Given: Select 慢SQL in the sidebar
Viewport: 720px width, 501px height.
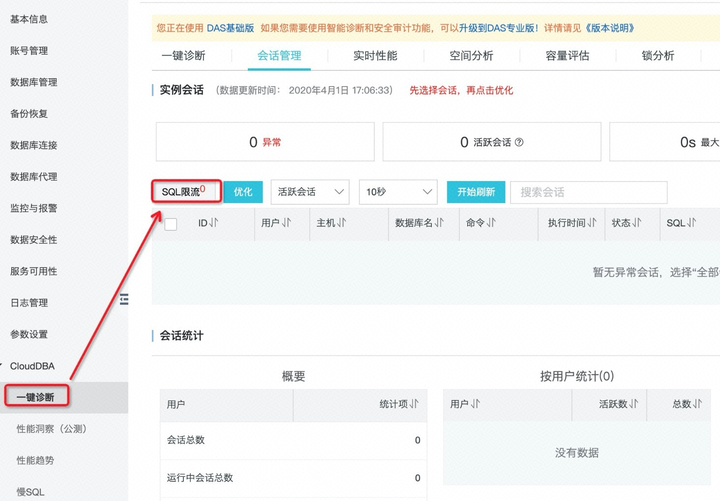Looking at the screenshot, I should coord(30,492).
